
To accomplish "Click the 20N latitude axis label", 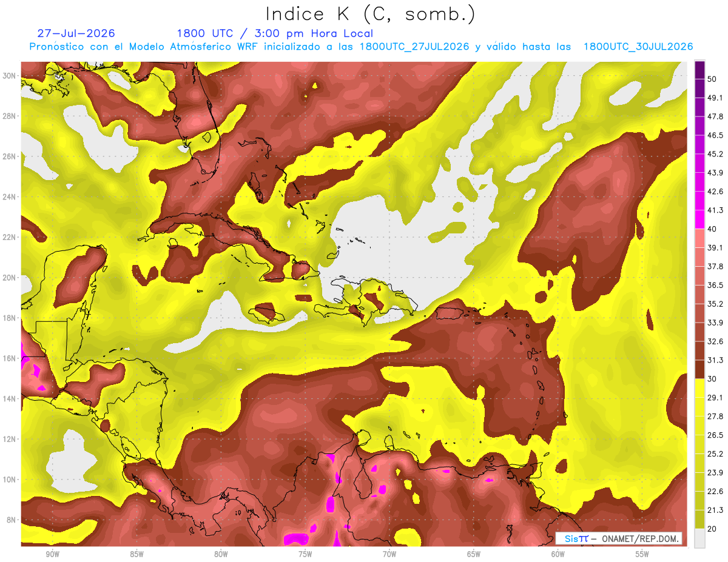I will tap(10, 278).
